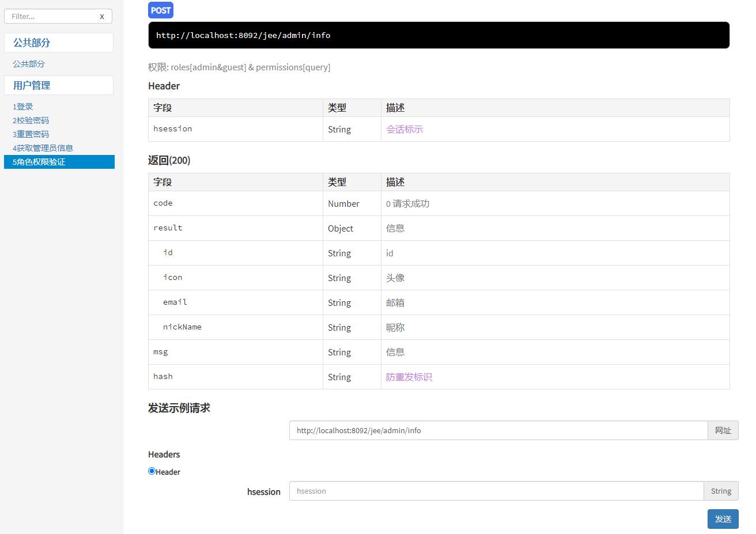The height and width of the screenshot is (534, 756).
Task: Click the 昵称 description cell
Action: click(555, 327)
